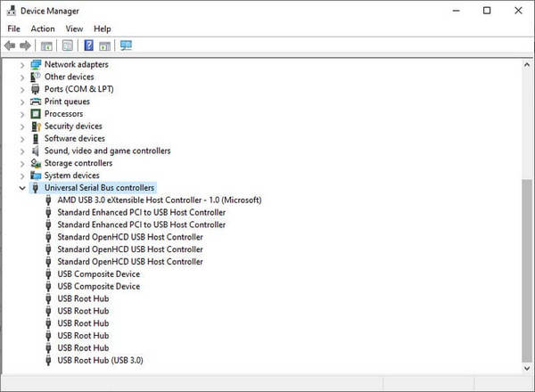The height and width of the screenshot is (392, 535).
Task: Click the Forward arrow toolbar icon
Action: (x=25, y=45)
